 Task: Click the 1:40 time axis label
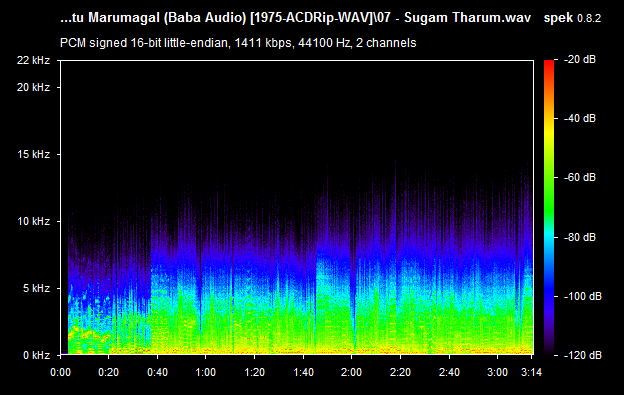[303, 372]
